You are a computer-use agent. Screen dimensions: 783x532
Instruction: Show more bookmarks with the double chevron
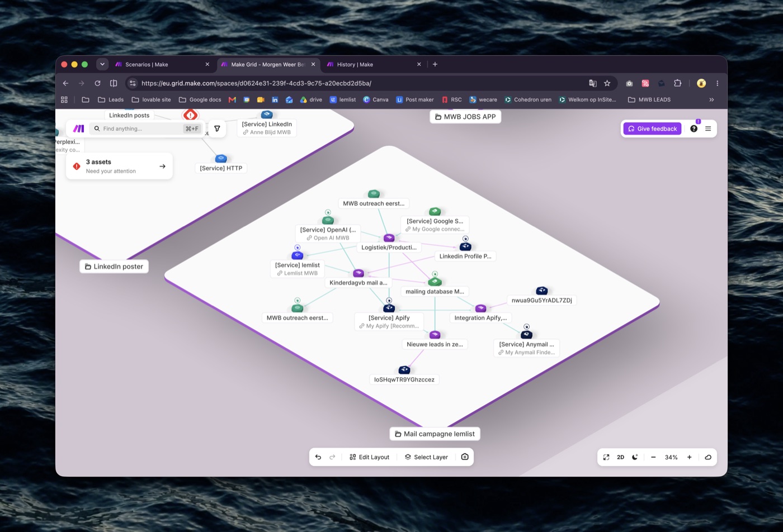711,99
